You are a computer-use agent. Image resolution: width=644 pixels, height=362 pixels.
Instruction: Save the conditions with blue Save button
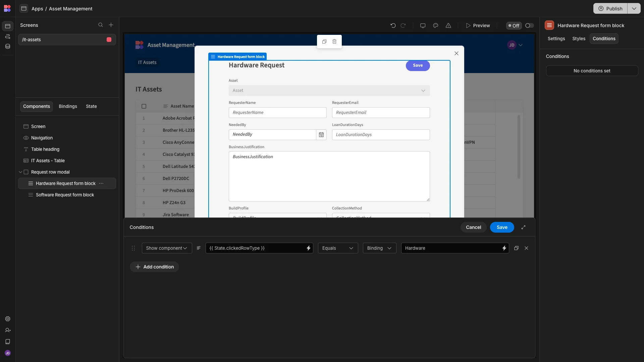click(502, 227)
